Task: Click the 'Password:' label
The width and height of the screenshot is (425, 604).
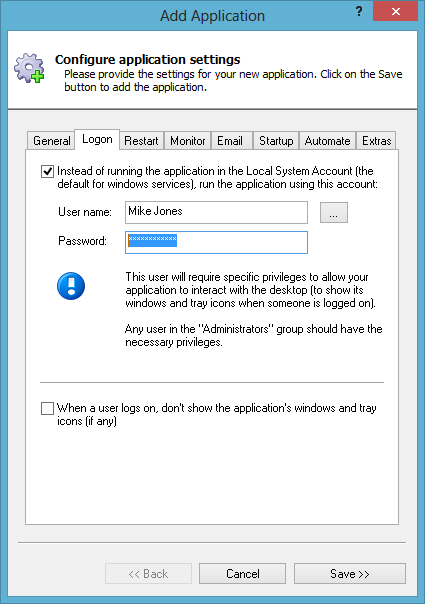Action: [x=82, y=241]
